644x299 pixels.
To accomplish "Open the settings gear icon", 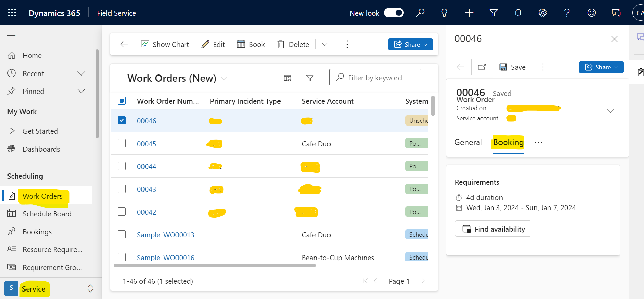I will [543, 13].
